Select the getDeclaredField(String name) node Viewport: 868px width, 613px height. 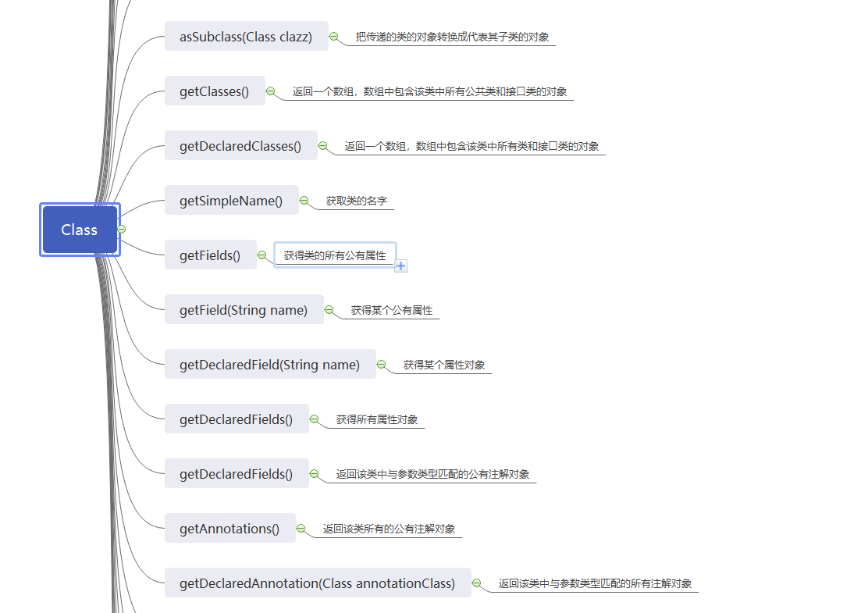tap(269, 365)
